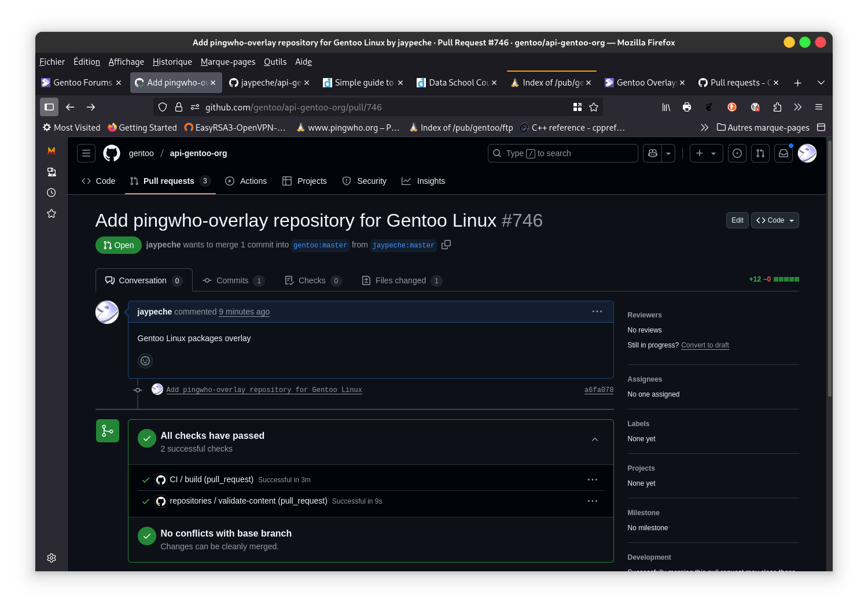Open Historique menu in menu bar
This screenshot has width=868, height=610.
pos(172,62)
